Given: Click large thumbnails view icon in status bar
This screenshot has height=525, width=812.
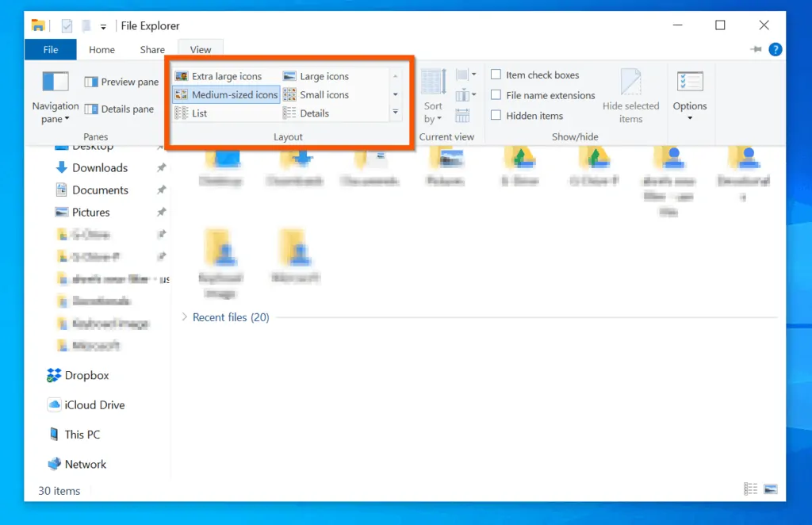Looking at the screenshot, I should point(770,489).
